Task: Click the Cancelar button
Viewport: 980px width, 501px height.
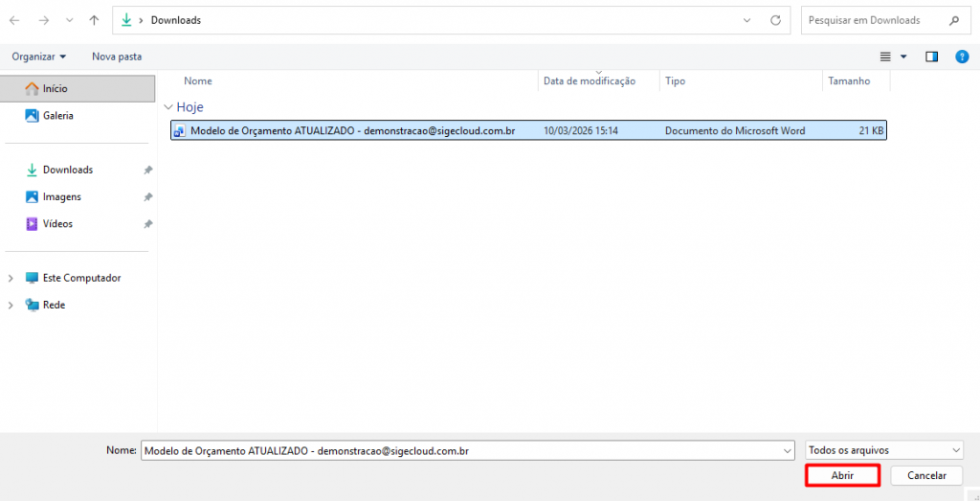Action: pos(925,475)
